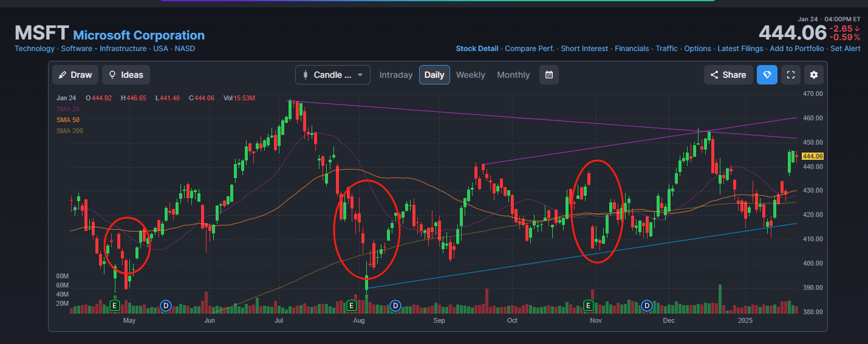Click the SMA 20 indicator label

point(68,109)
